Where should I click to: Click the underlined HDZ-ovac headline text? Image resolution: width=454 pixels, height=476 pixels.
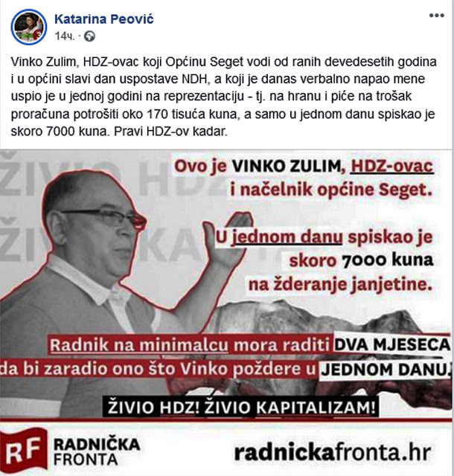pyautogui.click(x=391, y=166)
